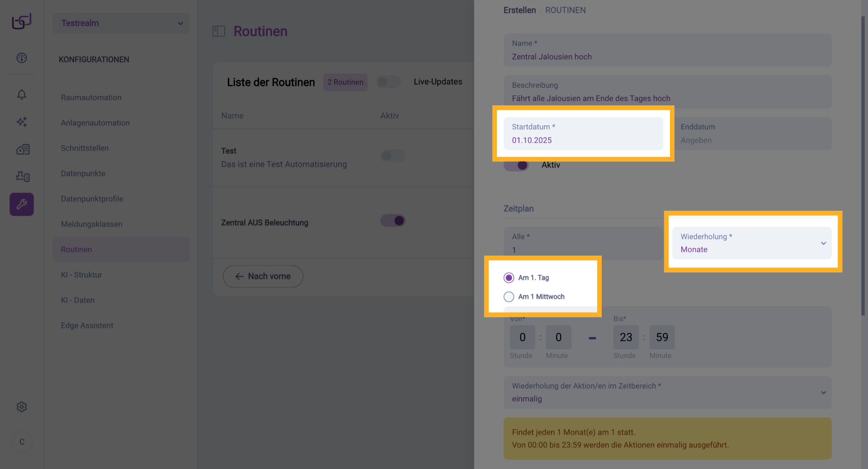This screenshot has height=469, width=868.
Task: Click the Enddatum input field
Action: [751, 134]
